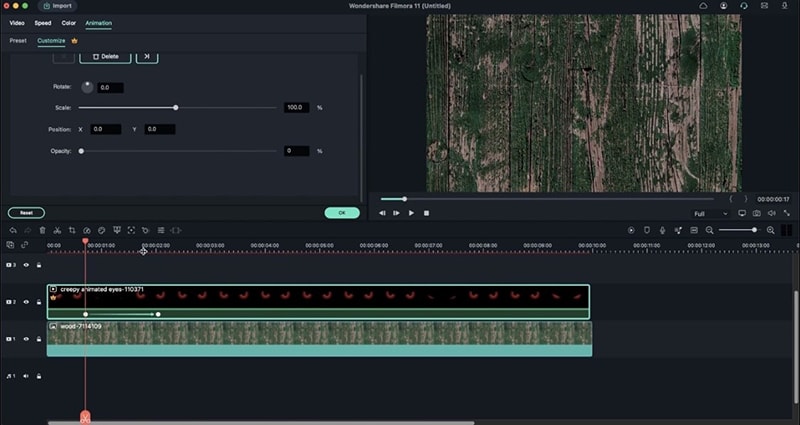Screen dimensions: 800x425
Task: Click the Scale slider handle
Action: coord(176,108)
